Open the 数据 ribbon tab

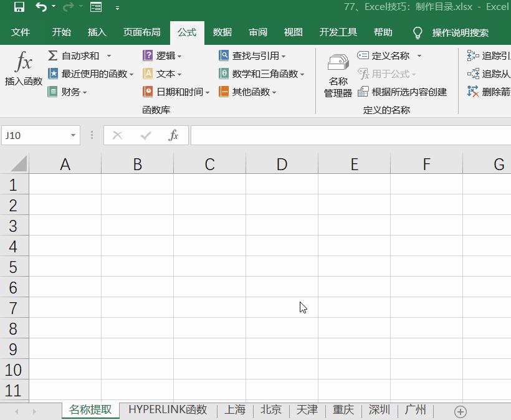[223, 32]
